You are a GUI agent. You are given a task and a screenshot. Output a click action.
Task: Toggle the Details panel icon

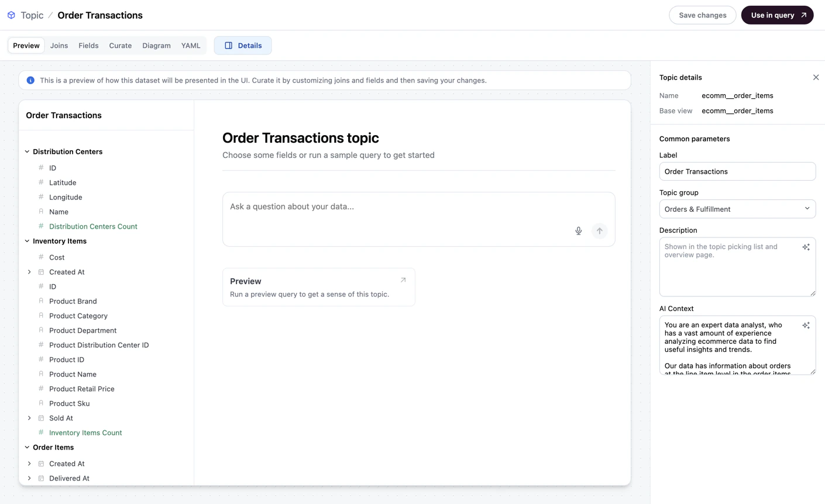click(x=229, y=45)
